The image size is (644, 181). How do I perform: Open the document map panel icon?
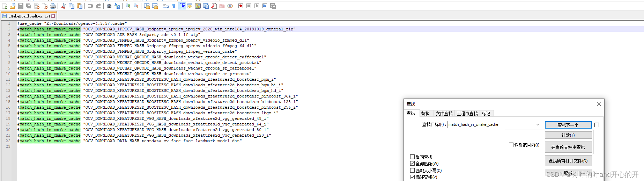198,6
